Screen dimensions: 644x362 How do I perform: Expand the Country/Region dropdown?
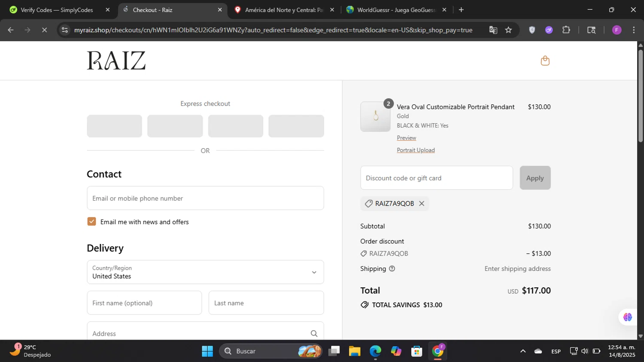(x=205, y=272)
